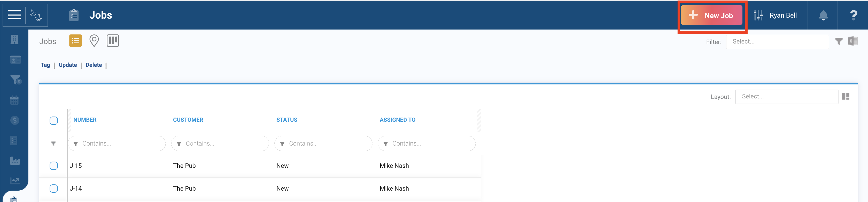Open the layout columns icon
Viewport: 868px width, 202px height.
click(846, 97)
